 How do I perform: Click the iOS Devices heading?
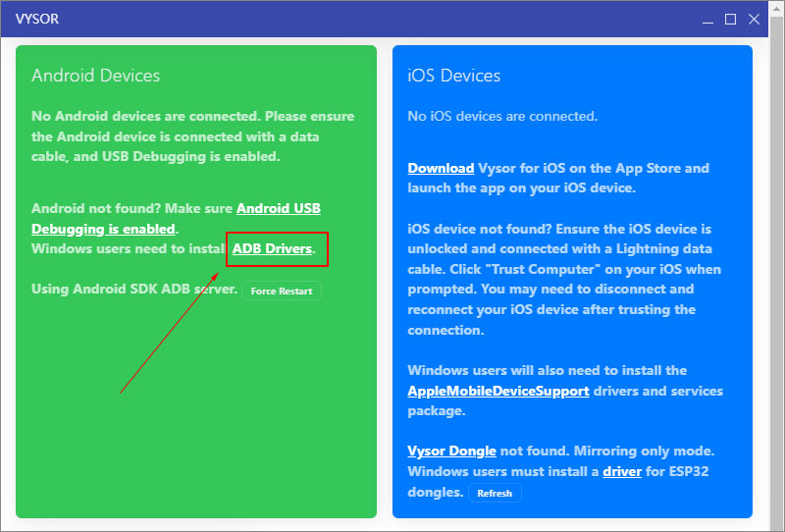(x=453, y=76)
